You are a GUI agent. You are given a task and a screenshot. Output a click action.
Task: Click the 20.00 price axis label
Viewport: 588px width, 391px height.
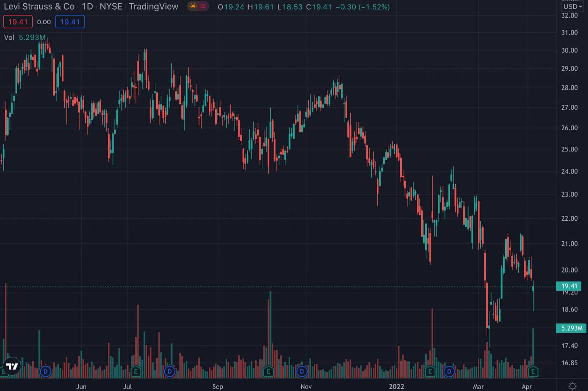[569, 270]
